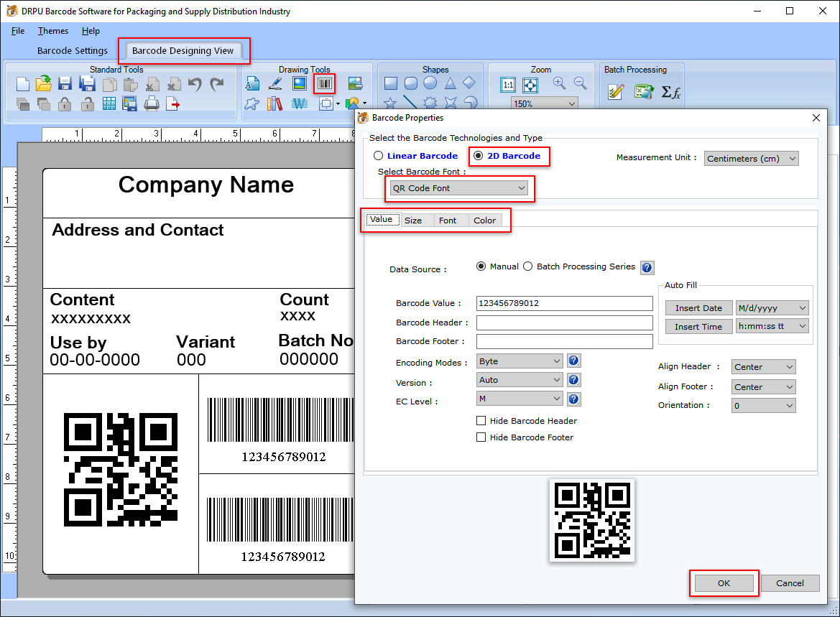
Task: Open the EC Level dropdown
Action: coord(519,399)
